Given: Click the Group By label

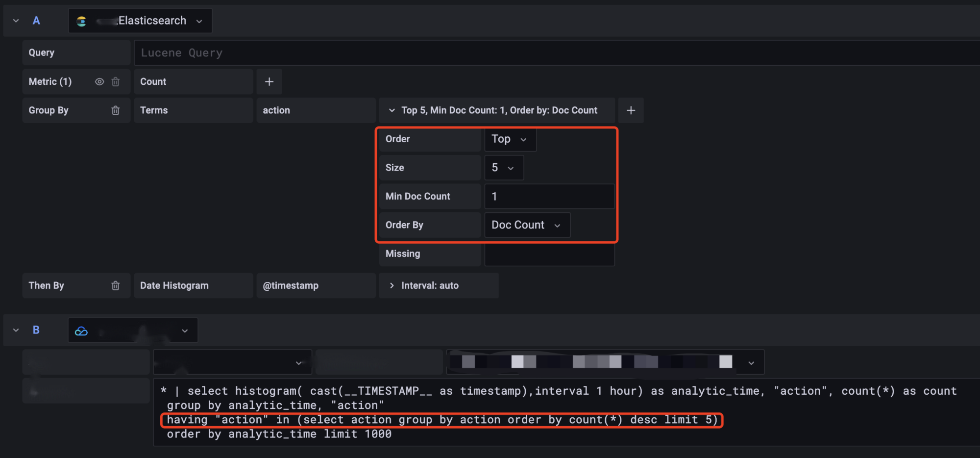Looking at the screenshot, I should point(49,110).
